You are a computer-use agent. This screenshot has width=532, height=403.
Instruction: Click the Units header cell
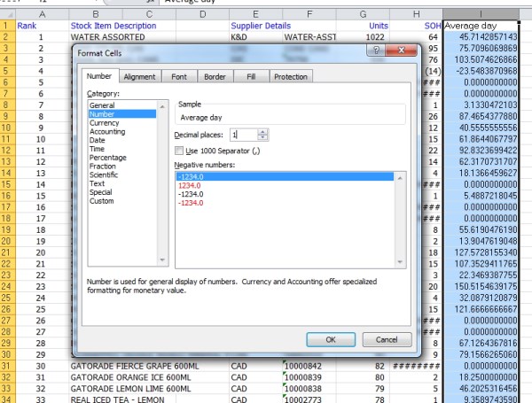(363, 26)
